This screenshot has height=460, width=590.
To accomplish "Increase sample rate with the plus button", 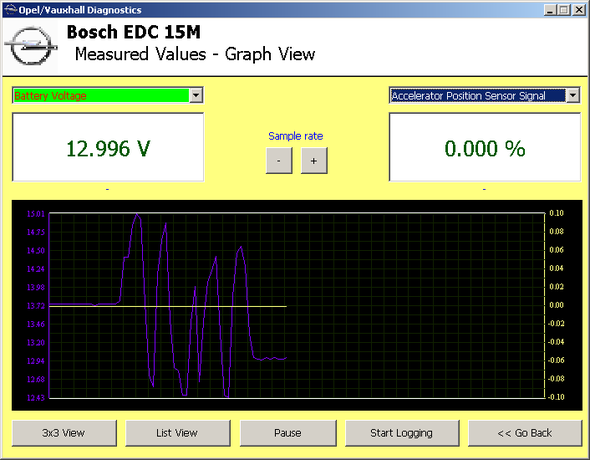I will tap(314, 161).
